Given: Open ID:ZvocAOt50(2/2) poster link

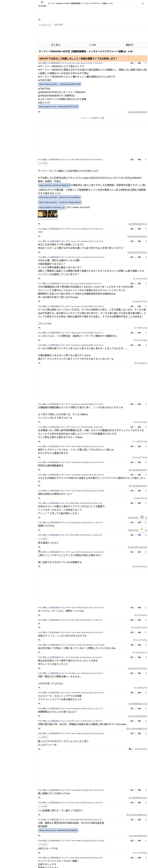Looking at the screenshot, I should [x=138, y=716].
